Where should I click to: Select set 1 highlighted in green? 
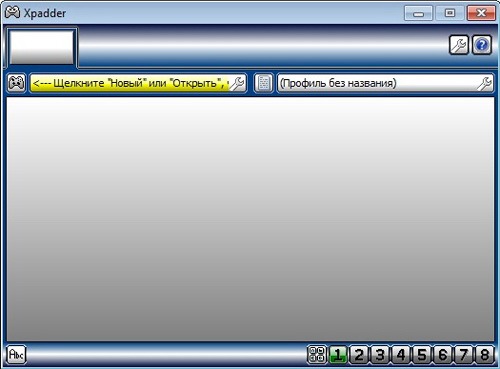(x=338, y=354)
